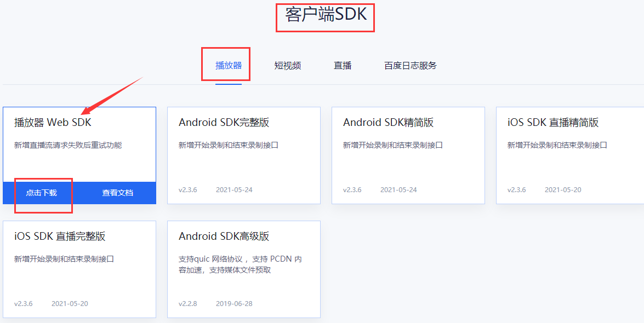
Task: Switch to the 直播 tab
Action: [342, 65]
